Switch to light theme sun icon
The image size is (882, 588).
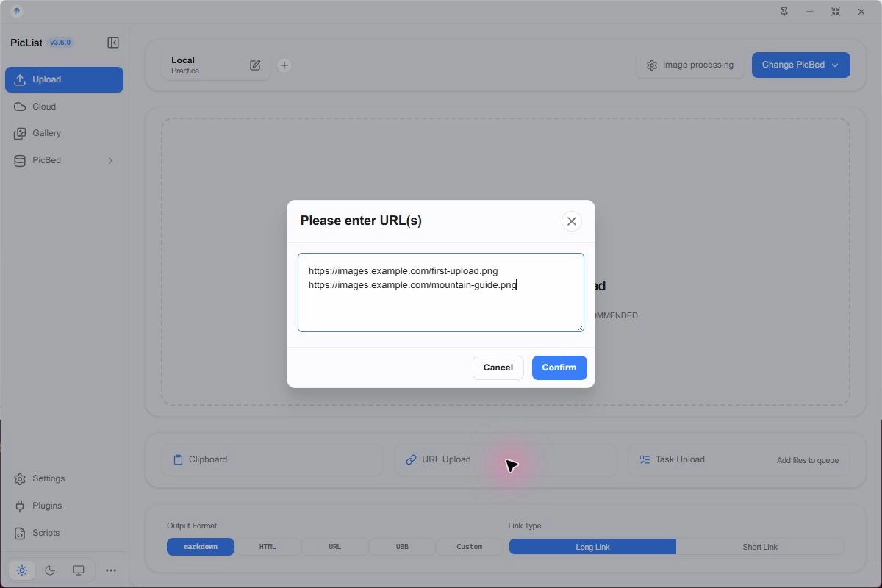coord(22,570)
